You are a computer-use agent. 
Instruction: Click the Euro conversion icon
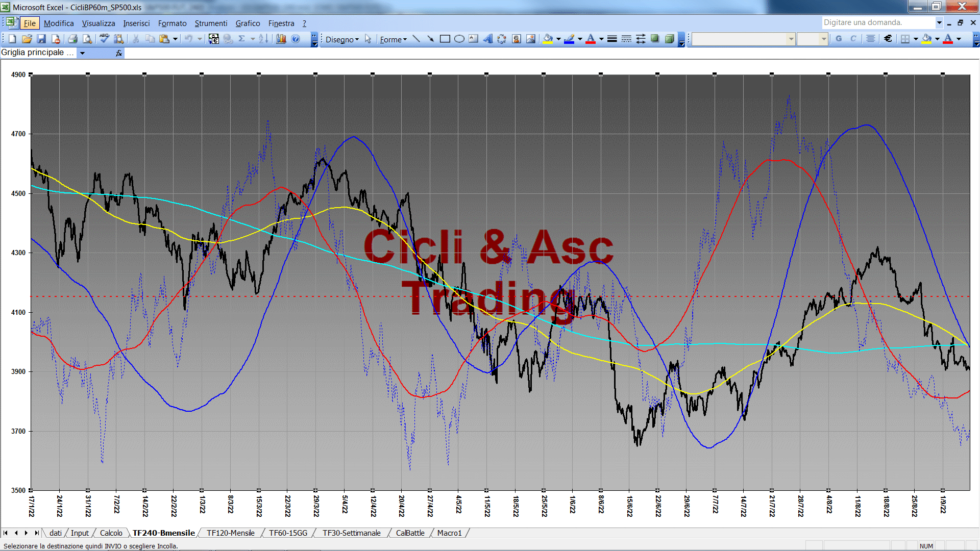[x=214, y=39]
